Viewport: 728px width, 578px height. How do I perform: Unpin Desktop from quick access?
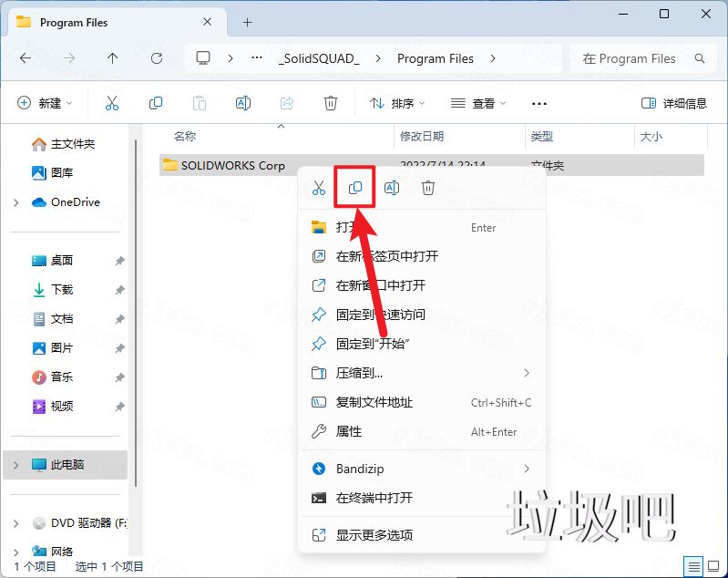tap(119, 261)
